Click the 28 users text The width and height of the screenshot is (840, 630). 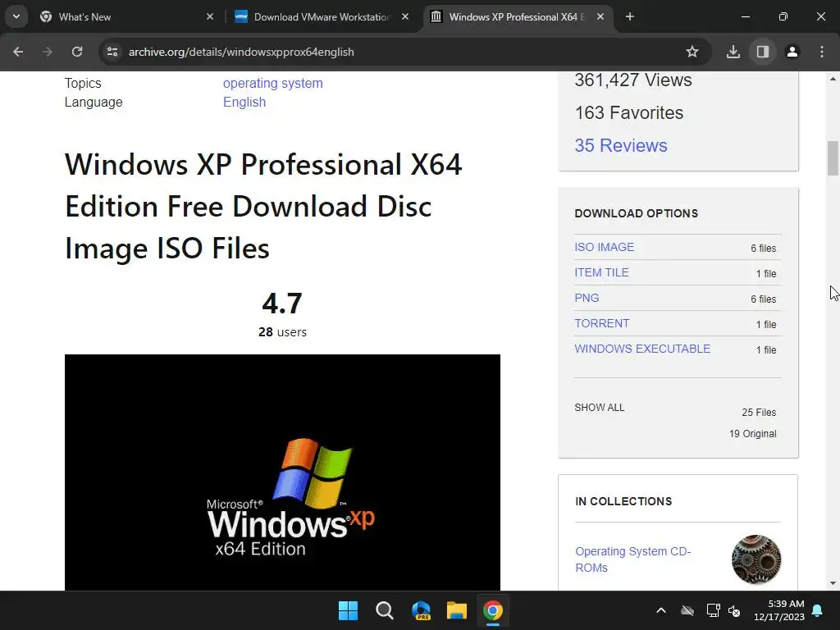click(282, 332)
